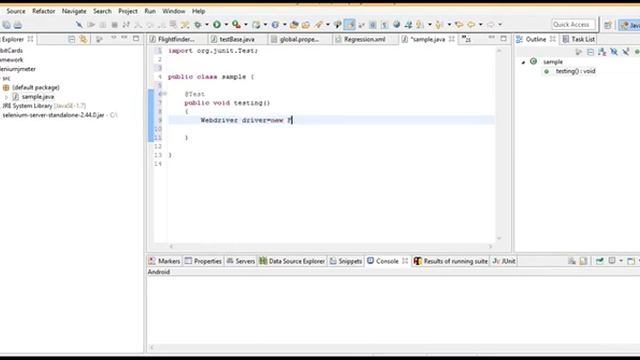640x360 pixels.
Task: Click the Open Perspective icon near Quick Access
Action: tap(608, 25)
